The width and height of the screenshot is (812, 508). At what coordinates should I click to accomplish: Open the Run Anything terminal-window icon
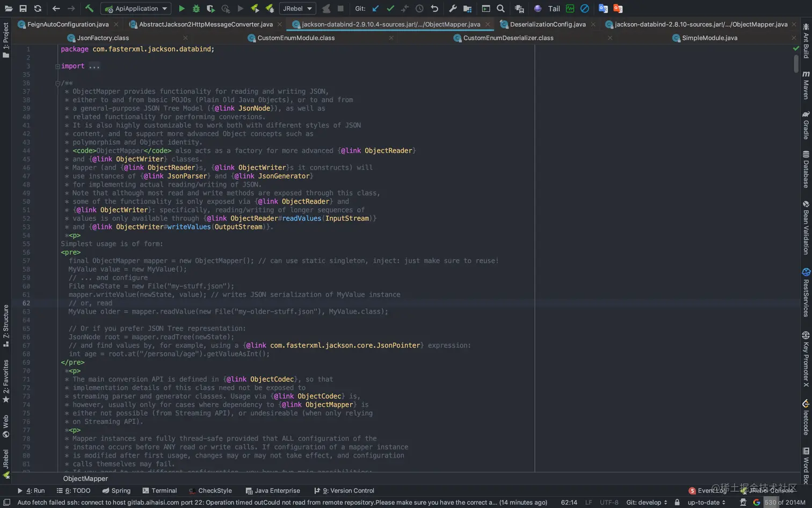pyautogui.click(x=485, y=9)
